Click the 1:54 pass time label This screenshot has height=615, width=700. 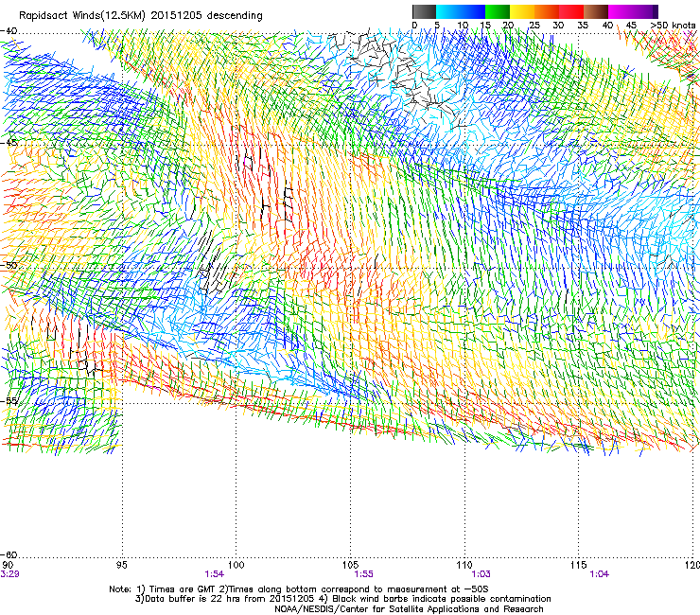click(x=215, y=574)
